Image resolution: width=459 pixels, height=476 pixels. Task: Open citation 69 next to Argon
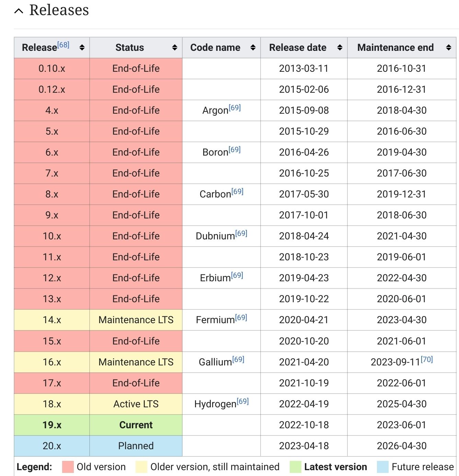point(235,107)
